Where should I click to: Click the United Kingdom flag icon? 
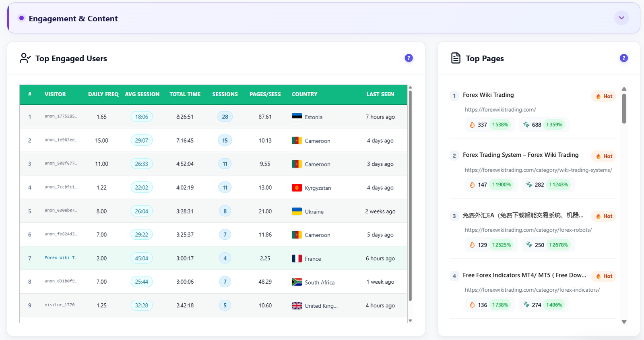tap(297, 306)
